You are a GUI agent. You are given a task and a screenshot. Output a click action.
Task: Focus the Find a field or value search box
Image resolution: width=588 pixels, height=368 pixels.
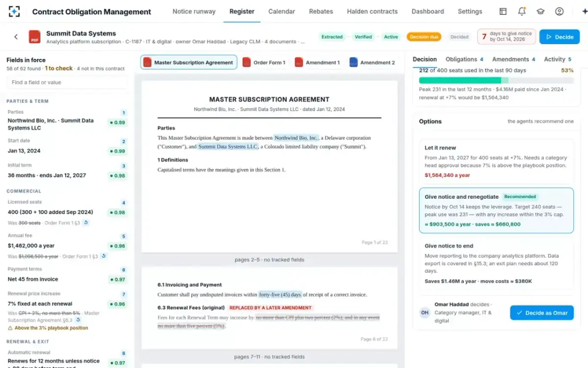click(67, 82)
